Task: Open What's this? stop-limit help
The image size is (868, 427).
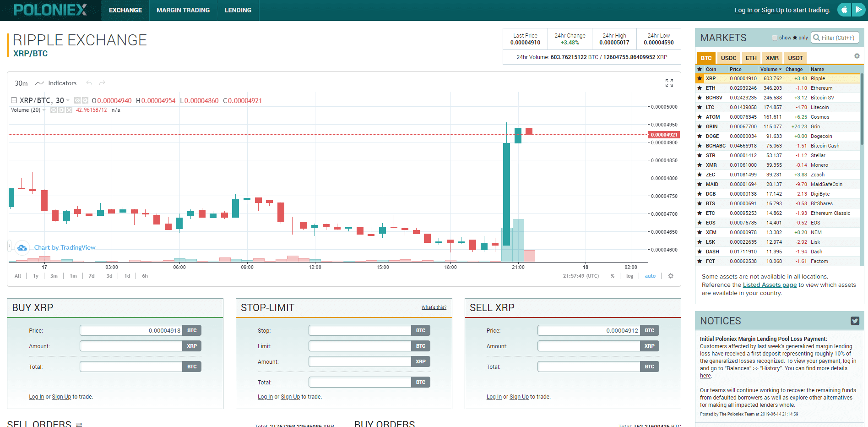Action: [434, 307]
